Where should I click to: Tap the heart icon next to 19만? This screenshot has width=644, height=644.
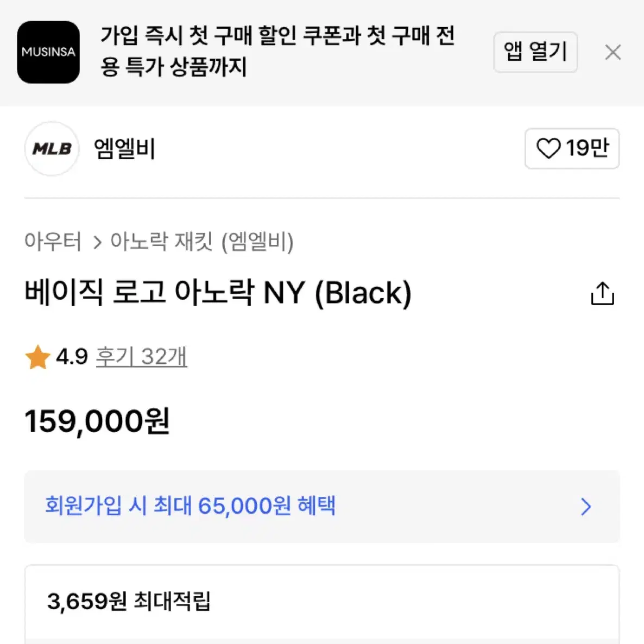pyautogui.click(x=549, y=148)
